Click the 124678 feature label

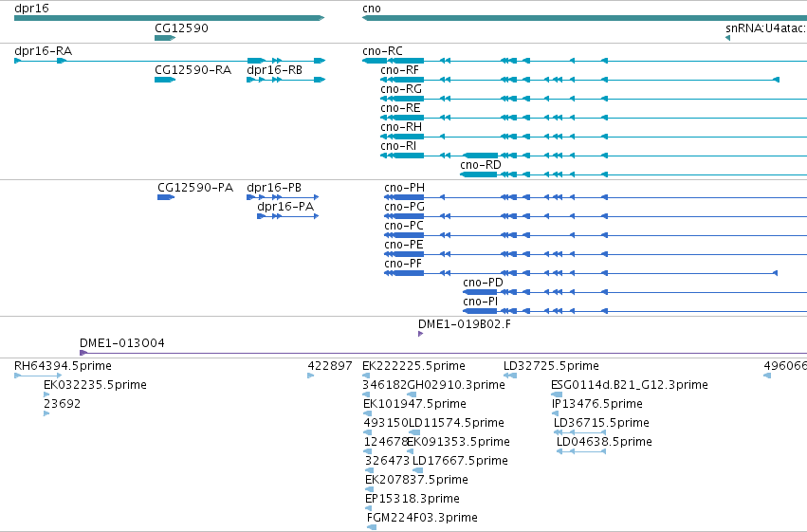386,442
